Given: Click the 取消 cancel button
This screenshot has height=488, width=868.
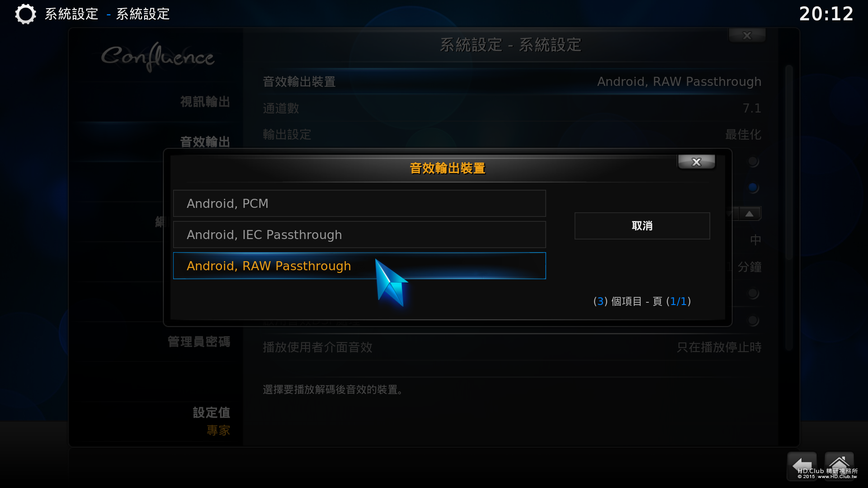Looking at the screenshot, I should [642, 226].
